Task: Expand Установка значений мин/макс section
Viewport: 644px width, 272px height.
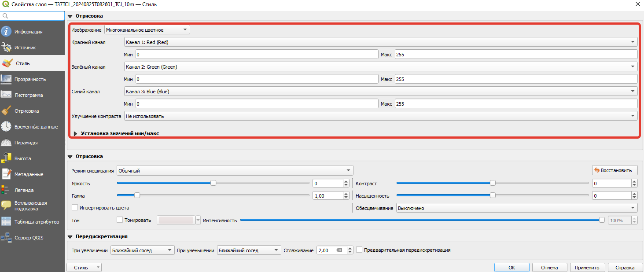Action: click(75, 133)
